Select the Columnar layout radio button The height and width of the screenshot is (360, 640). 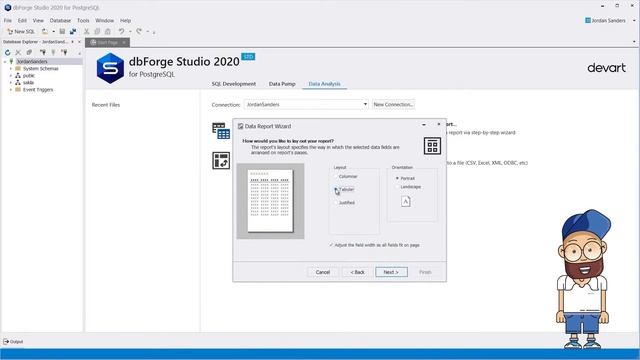tap(336, 177)
